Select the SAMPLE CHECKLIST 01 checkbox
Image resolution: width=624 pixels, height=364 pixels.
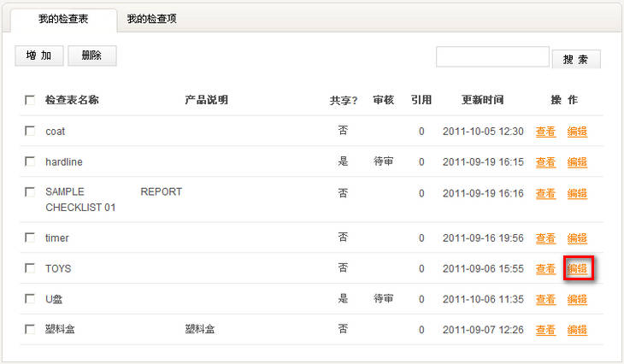[30, 192]
